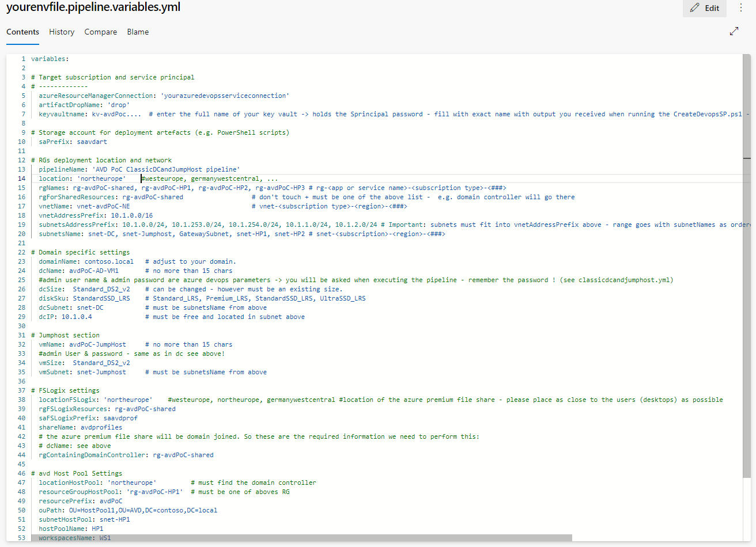Click '# RGs deployment location and network' comment
756x547 pixels.
coord(101,160)
